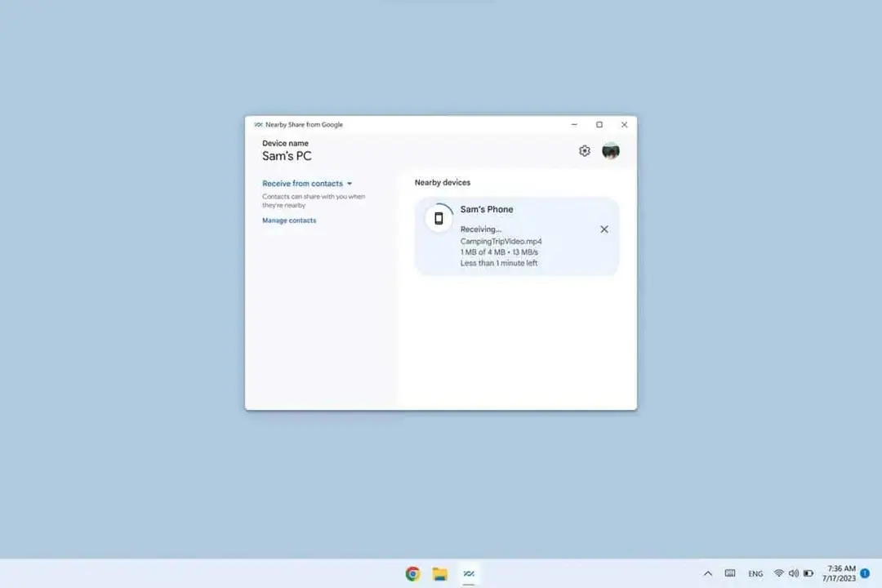This screenshot has height=588, width=882.
Task: Switch the ENG input language
Action: point(755,573)
